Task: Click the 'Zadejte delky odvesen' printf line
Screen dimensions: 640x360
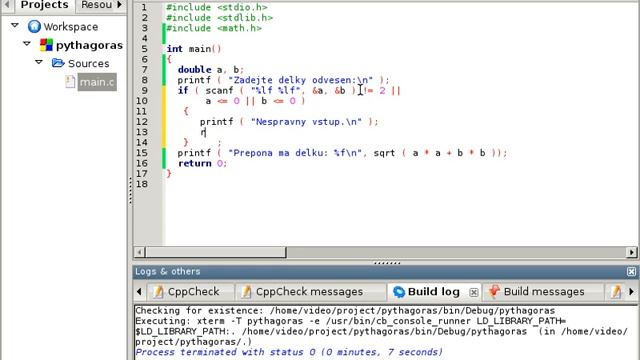Action: [283, 80]
